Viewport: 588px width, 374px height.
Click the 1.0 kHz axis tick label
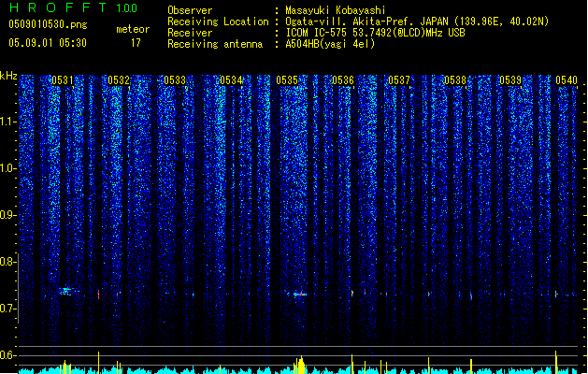tap(7, 168)
